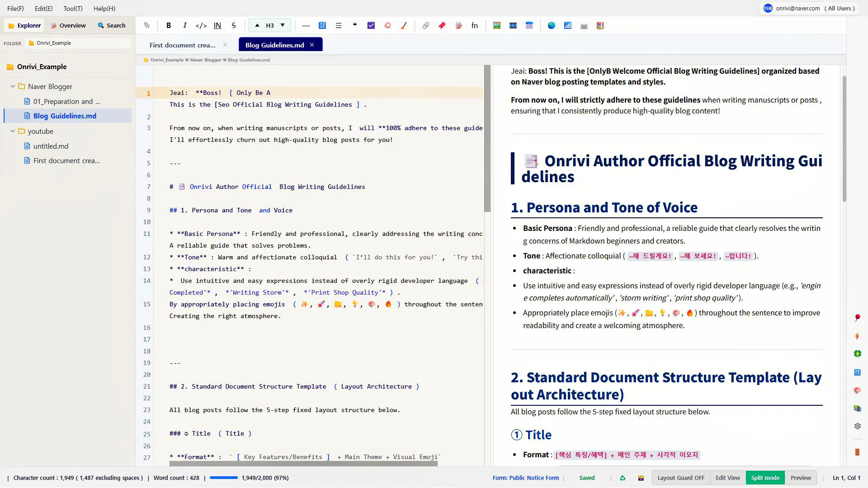Open the File(F) menu
Image resolution: width=868 pixels, height=488 pixels.
15,8
